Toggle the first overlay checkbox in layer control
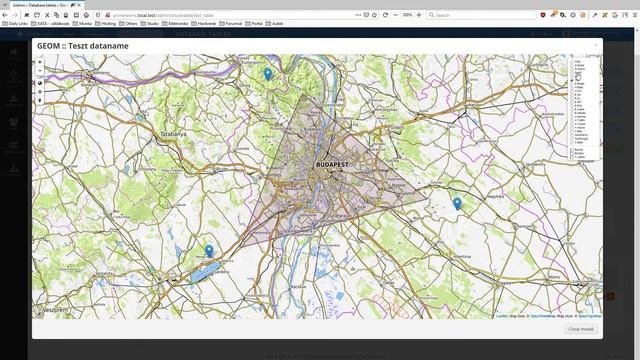The height and width of the screenshot is (360, 640). 572,150
